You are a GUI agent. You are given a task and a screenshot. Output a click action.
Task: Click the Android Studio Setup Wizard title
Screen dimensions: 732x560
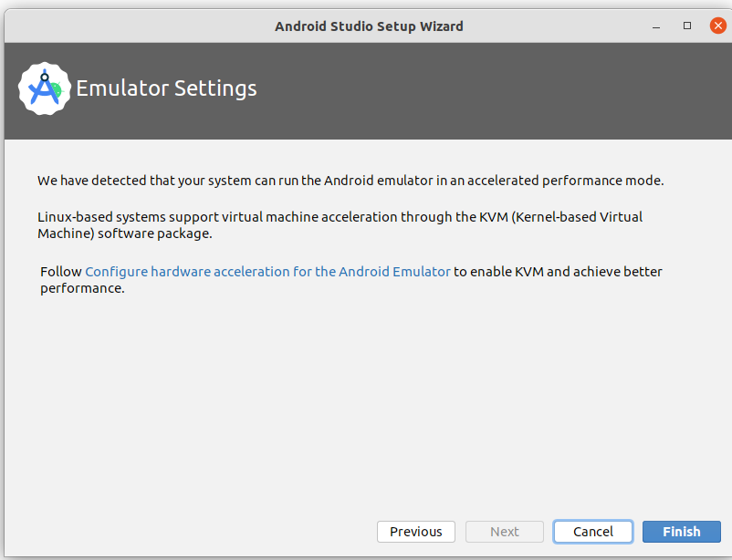pos(369,26)
